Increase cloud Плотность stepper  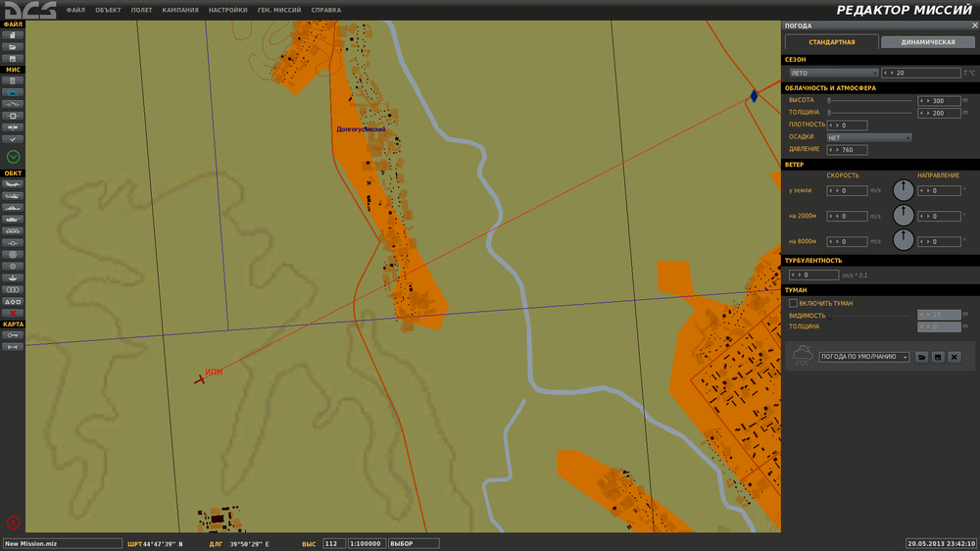click(x=838, y=125)
